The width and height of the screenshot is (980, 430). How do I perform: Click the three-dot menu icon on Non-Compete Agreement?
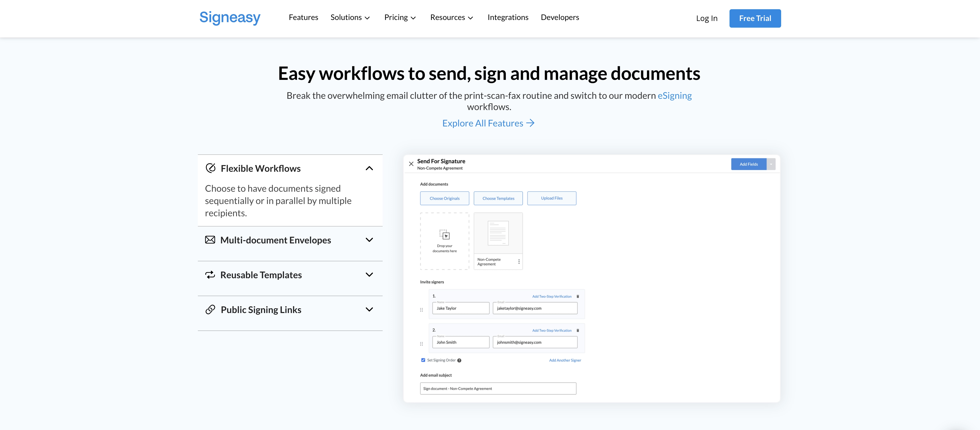click(x=518, y=262)
